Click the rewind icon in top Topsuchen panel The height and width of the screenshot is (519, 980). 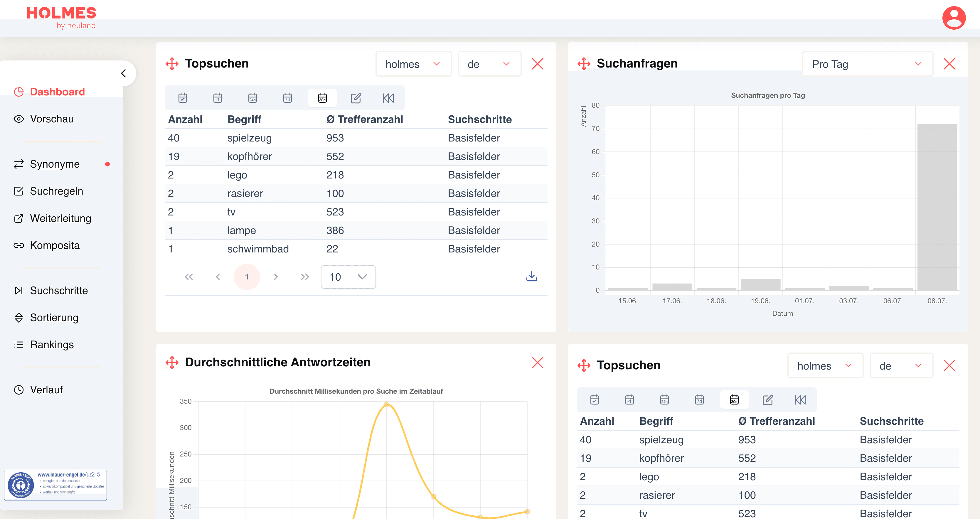[x=388, y=98]
